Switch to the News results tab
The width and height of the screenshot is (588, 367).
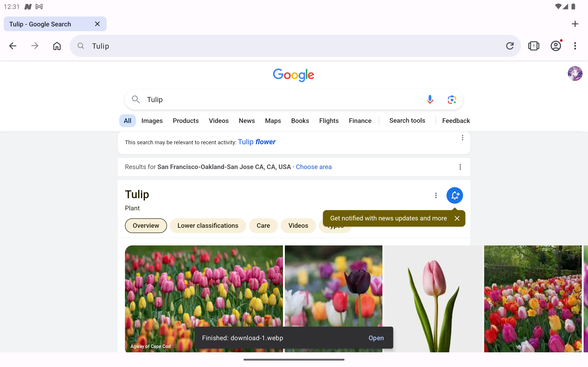[x=247, y=121]
